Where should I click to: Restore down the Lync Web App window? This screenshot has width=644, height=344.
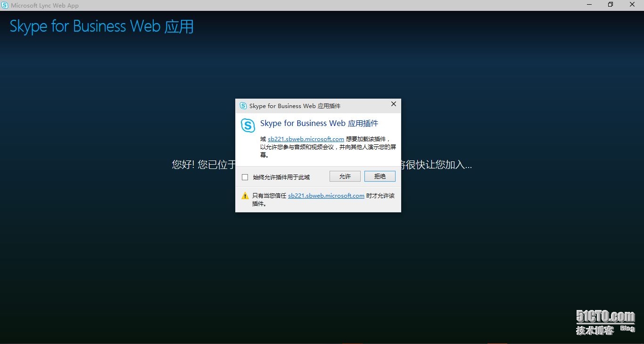pyautogui.click(x=611, y=5)
